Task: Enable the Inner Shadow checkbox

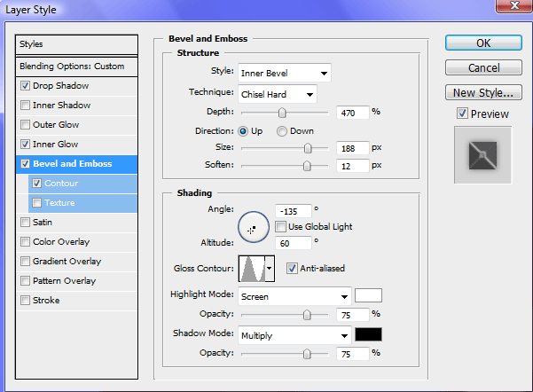Action: [x=25, y=105]
